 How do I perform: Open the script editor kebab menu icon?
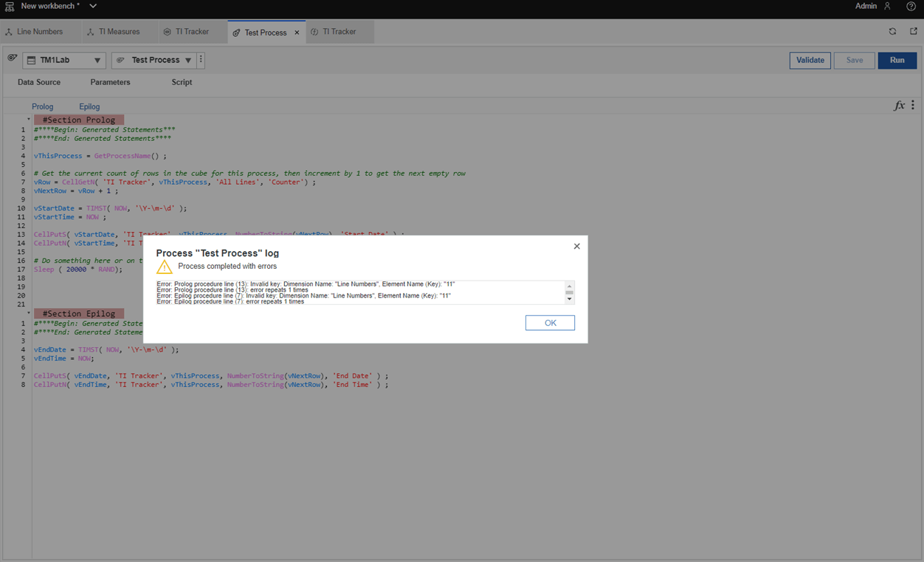tap(913, 106)
